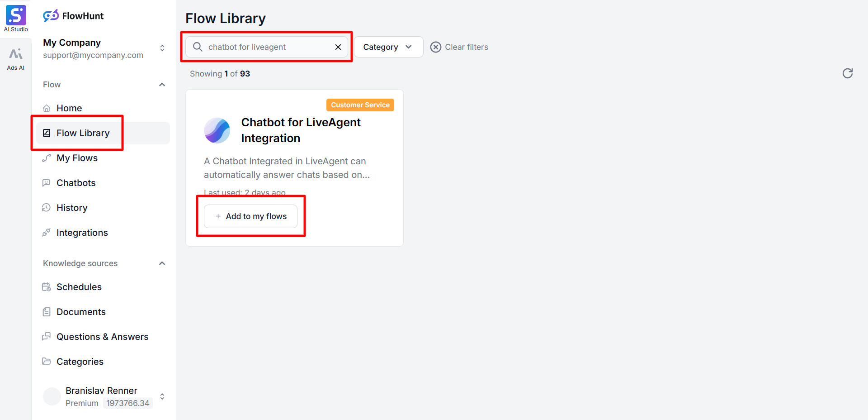Screen dimensions: 868x420
Task: Click the Questions & Answers icon
Action: point(46,337)
